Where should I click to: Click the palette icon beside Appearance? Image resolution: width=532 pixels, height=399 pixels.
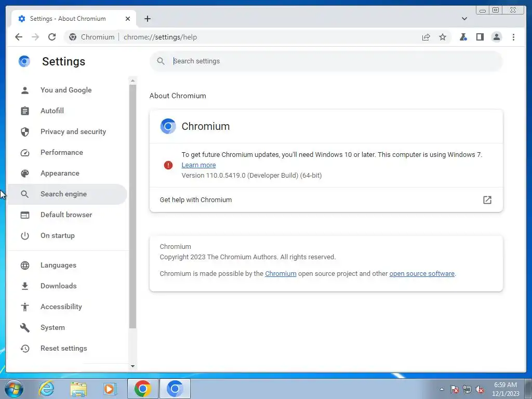[25, 174]
